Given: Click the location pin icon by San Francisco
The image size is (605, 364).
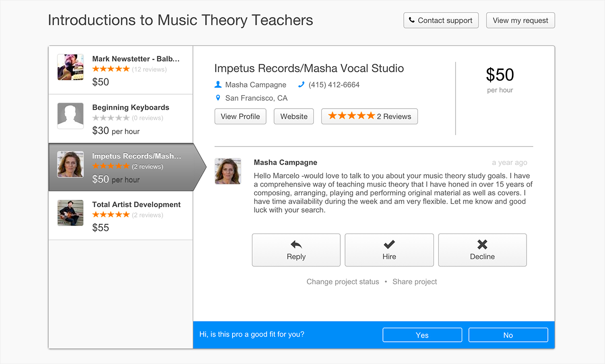Looking at the screenshot, I should (x=218, y=98).
